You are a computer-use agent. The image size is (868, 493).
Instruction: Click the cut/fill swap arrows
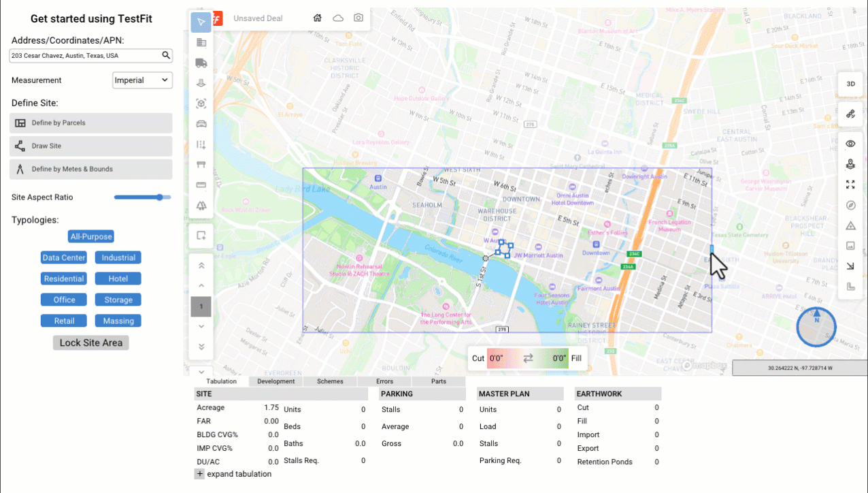[x=528, y=358]
